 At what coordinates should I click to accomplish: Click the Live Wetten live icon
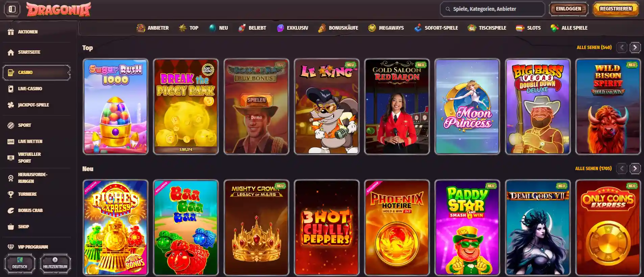(11, 141)
